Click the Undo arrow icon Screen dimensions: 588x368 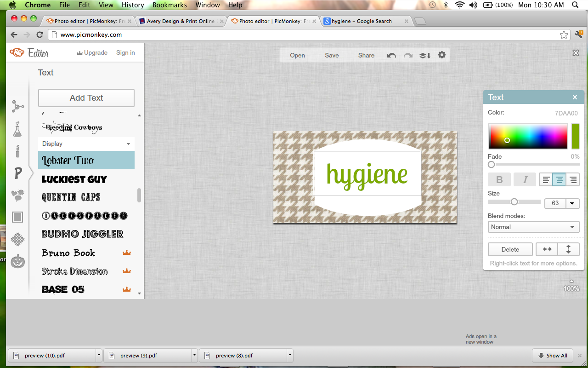[x=391, y=55]
